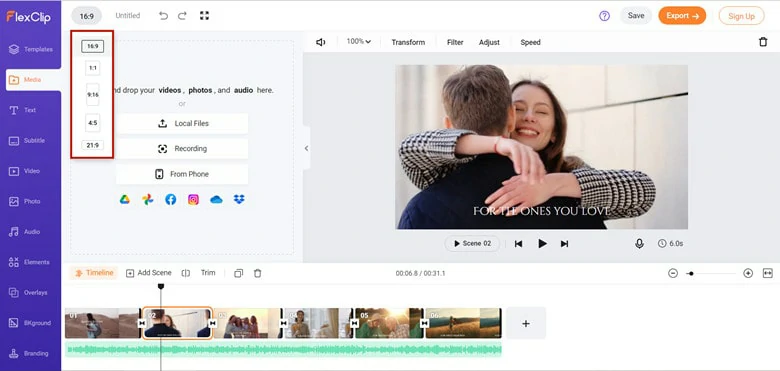Duplicate the selected scene
Viewport: 780px width, 371px height.
coord(239,273)
